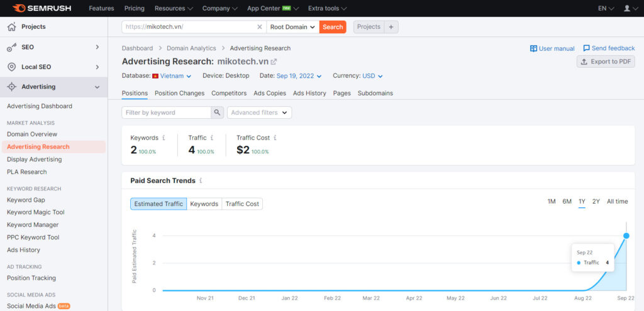This screenshot has height=311, width=644.
Task: Open Position Tracking in sidebar
Action: pyautogui.click(x=31, y=278)
